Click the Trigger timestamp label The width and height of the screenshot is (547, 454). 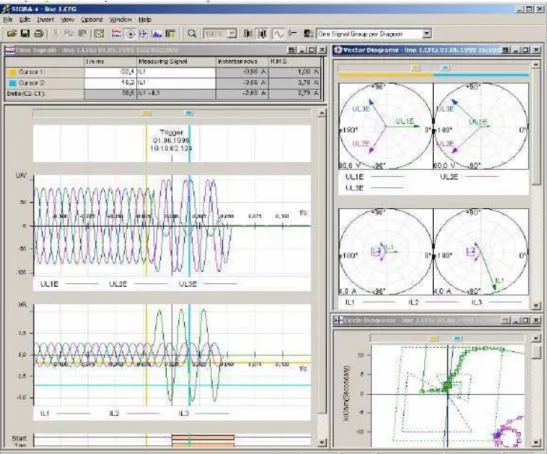point(171,140)
